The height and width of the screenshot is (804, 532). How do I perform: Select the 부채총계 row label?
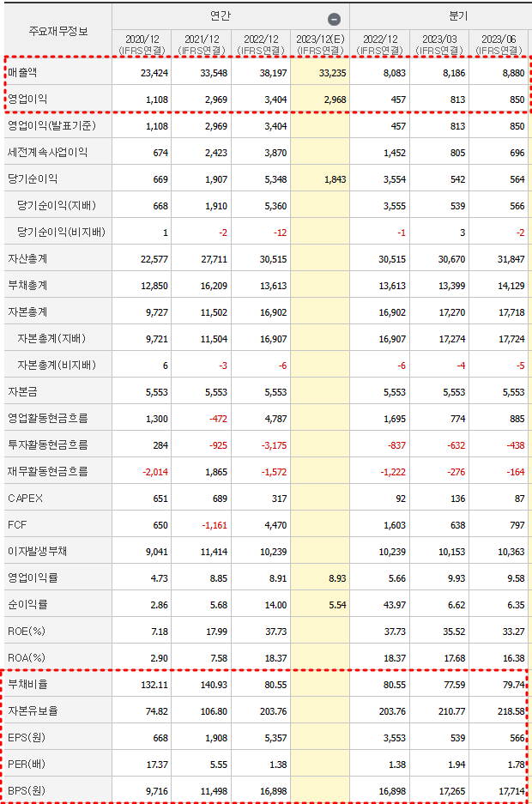(27, 286)
